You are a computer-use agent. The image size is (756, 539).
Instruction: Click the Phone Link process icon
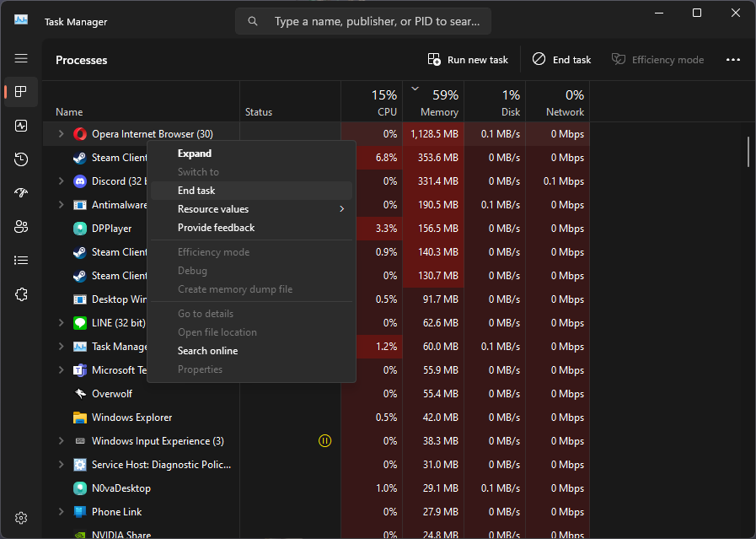point(79,512)
